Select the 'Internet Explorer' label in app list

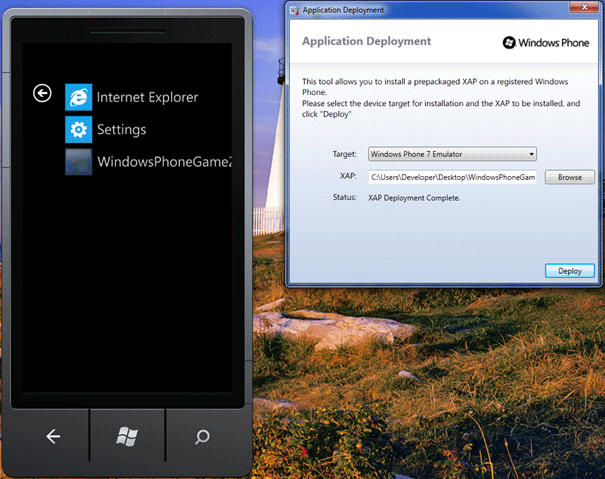coord(147,97)
